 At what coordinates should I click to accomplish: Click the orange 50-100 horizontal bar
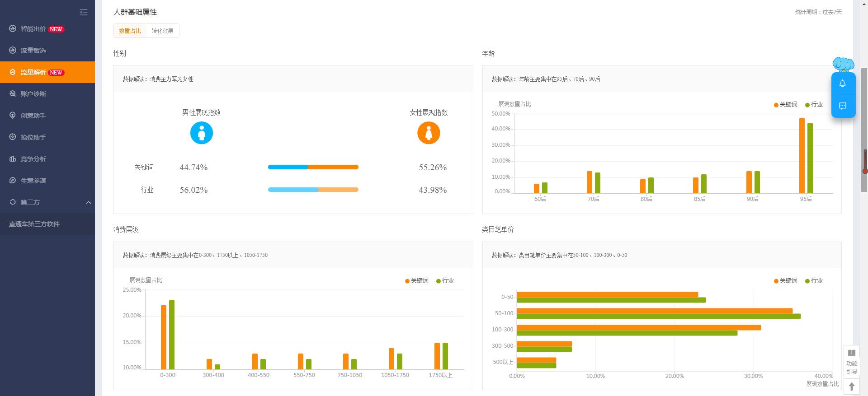(x=655, y=311)
